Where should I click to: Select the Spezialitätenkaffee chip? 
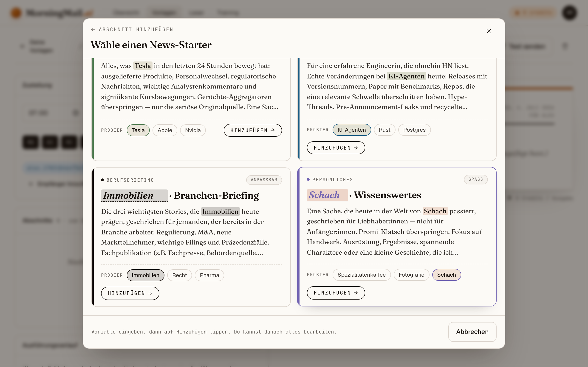coord(361,275)
